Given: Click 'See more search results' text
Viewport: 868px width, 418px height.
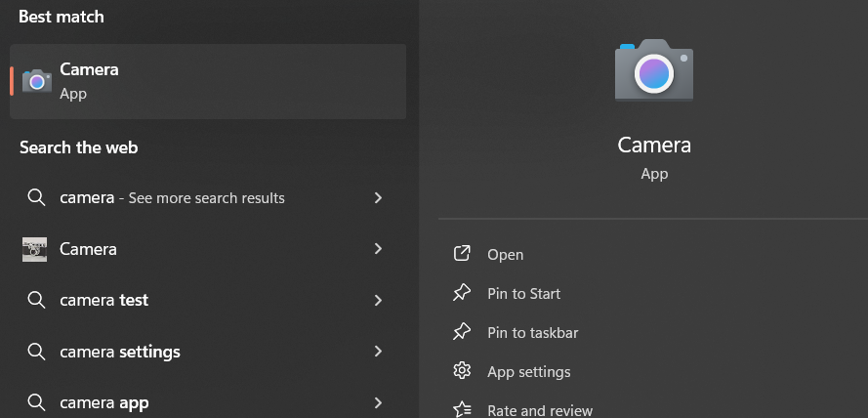Looking at the screenshot, I should click(206, 198).
